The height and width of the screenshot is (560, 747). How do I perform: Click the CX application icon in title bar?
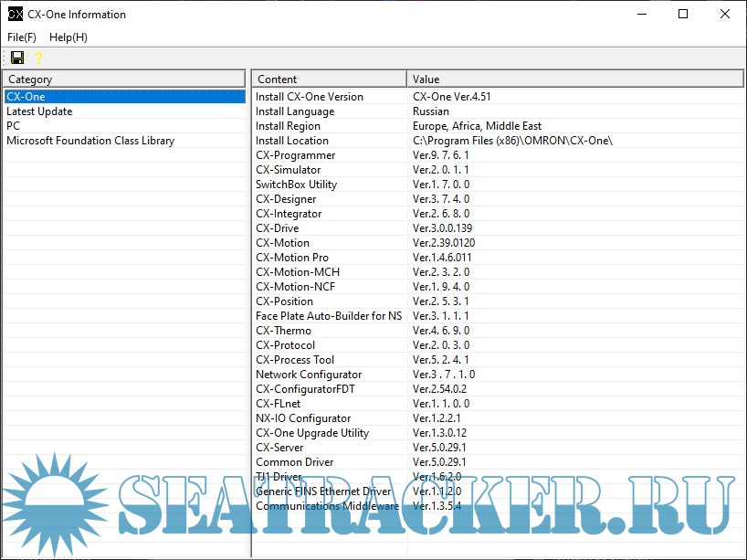coord(15,15)
